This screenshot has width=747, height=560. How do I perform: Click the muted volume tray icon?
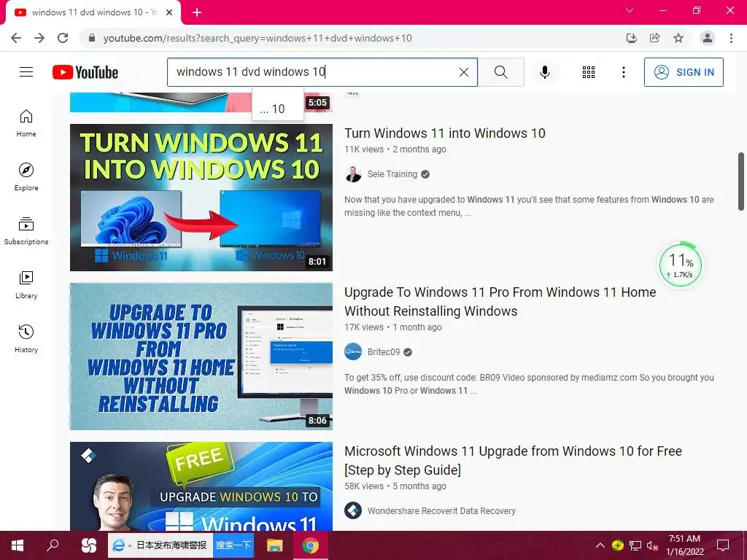click(x=652, y=545)
